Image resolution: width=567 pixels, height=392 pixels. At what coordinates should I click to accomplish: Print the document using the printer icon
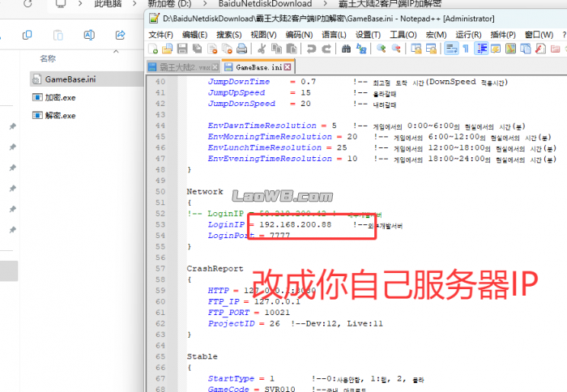(x=242, y=49)
